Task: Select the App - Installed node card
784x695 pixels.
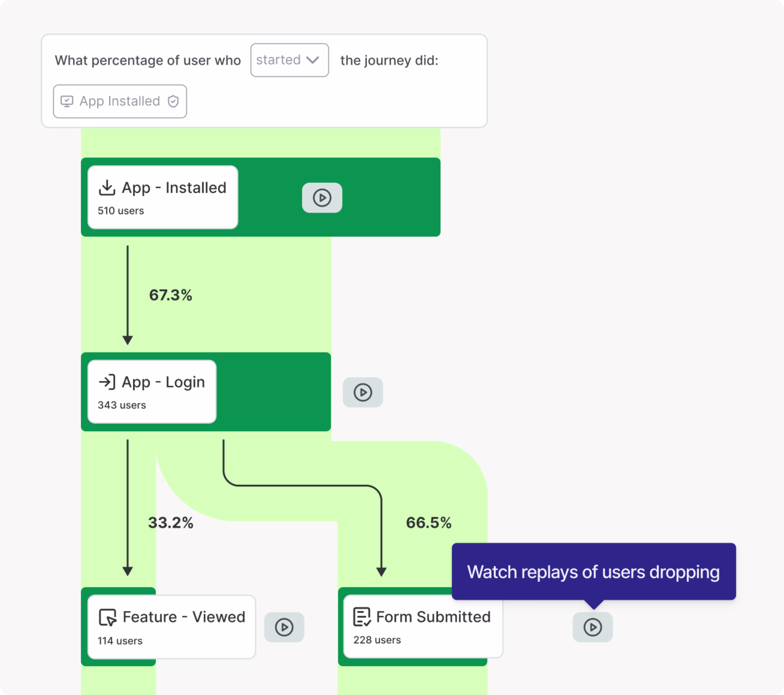Action: tap(162, 197)
